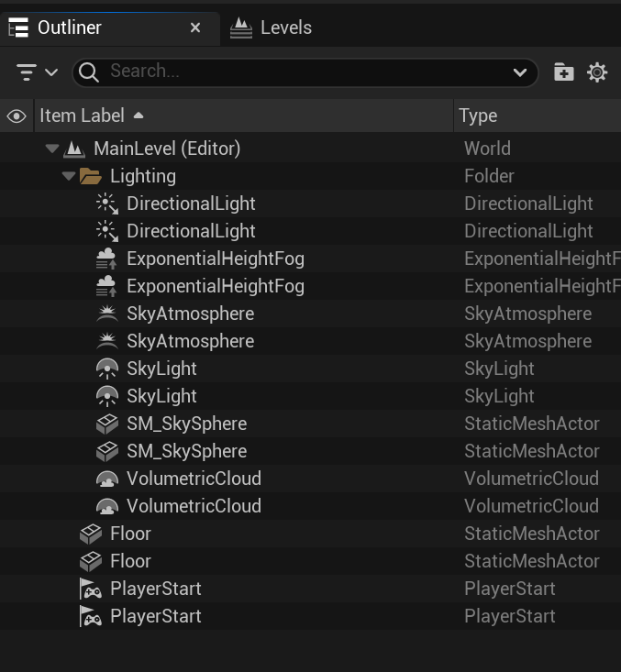621x672 pixels.
Task: Click the second SkyAtmosphere type cell
Action: 528,342
